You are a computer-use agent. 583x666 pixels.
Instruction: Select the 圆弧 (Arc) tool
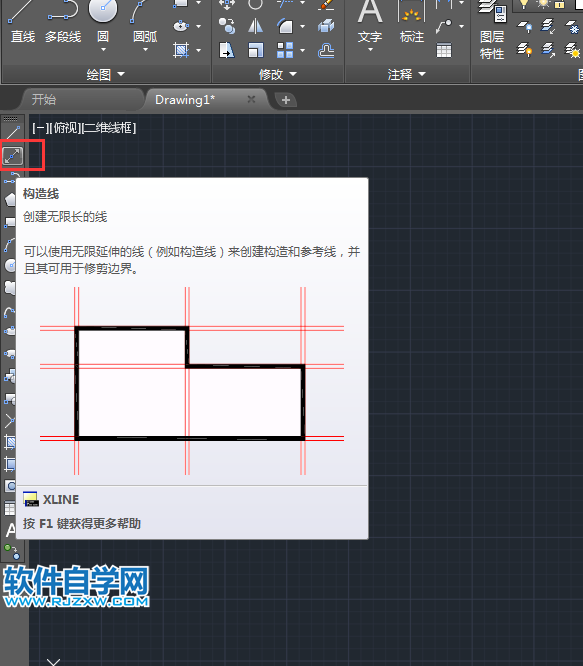click(145, 21)
